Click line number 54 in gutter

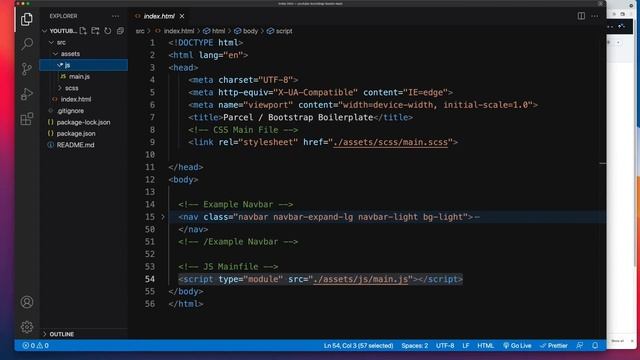click(x=150, y=279)
